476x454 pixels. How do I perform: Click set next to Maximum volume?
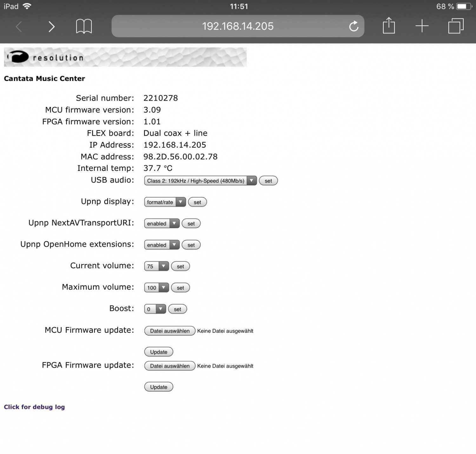coord(180,288)
